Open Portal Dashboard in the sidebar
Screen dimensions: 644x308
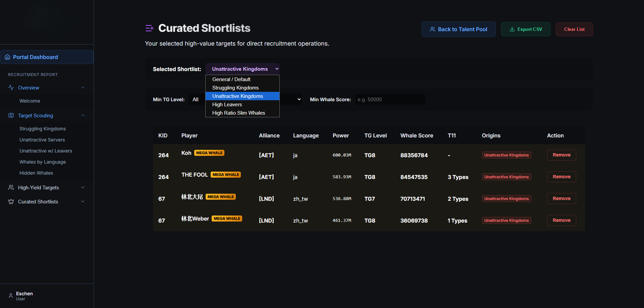(x=47, y=57)
